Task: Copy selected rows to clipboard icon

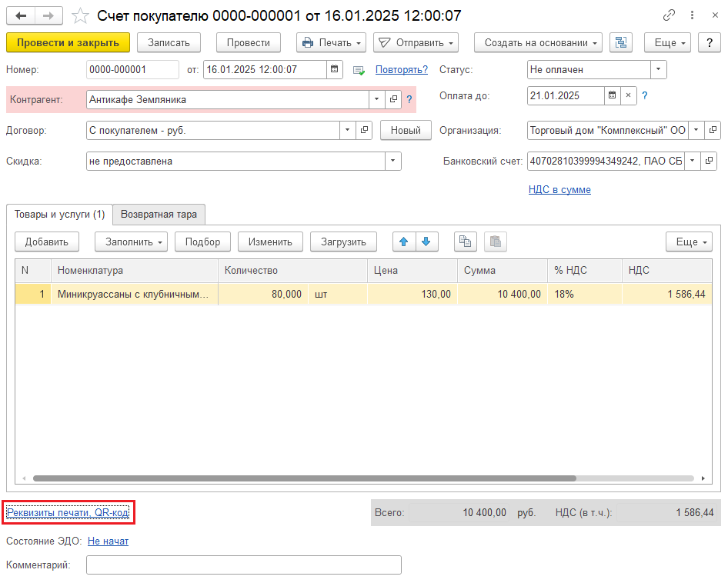Action: click(x=466, y=242)
